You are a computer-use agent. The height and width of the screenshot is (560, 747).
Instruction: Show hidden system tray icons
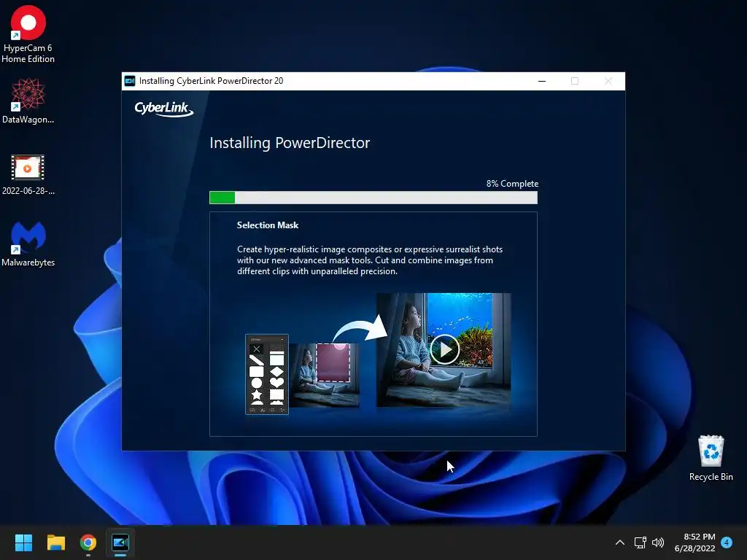[620, 542]
